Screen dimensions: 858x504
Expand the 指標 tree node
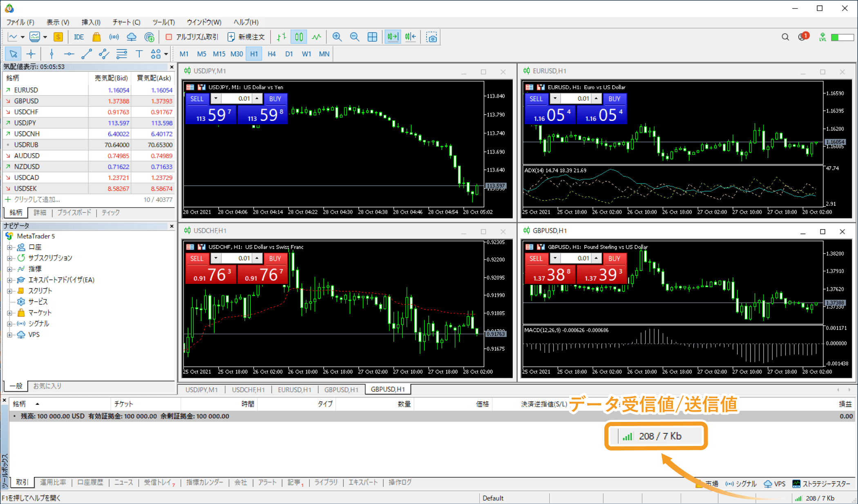pos(9,269)
